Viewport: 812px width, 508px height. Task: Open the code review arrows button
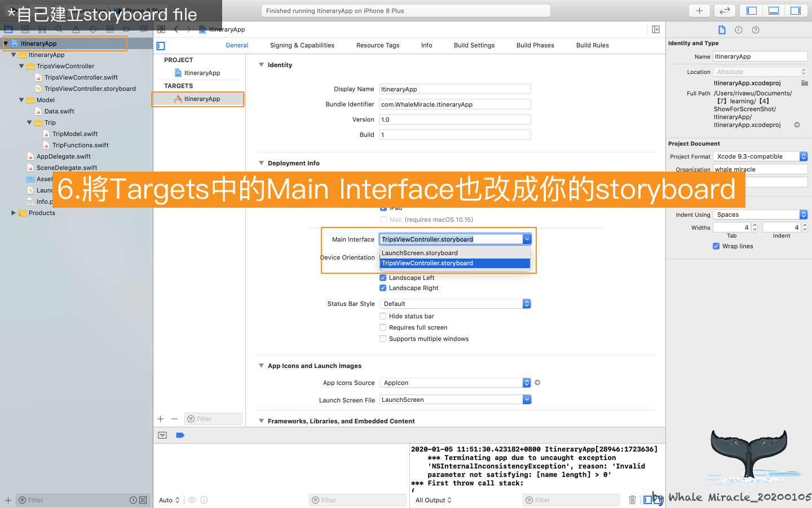pyautogui.click(x=725, y=11)
